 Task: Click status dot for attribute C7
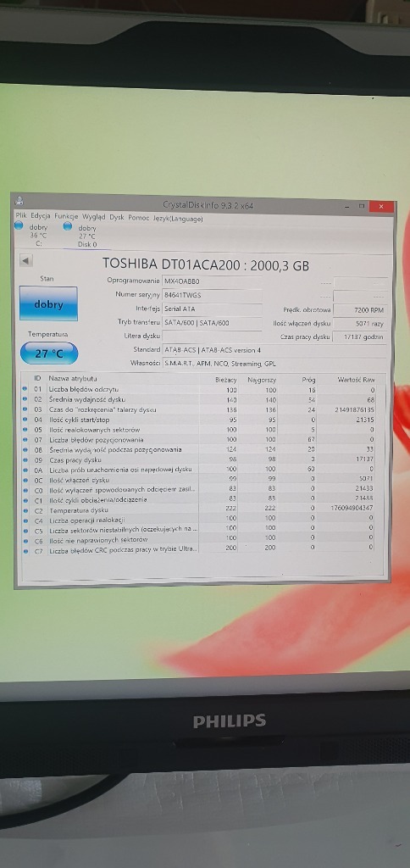click(x=25, y=551)
